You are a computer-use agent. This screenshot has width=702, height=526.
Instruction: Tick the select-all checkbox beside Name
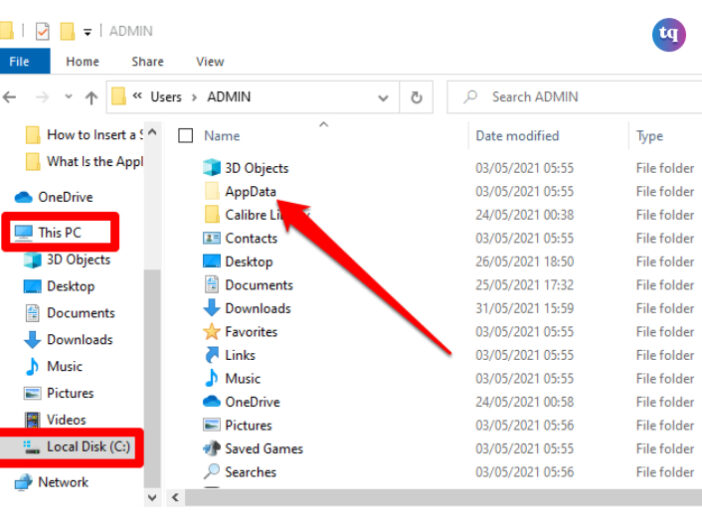(185, 136)
